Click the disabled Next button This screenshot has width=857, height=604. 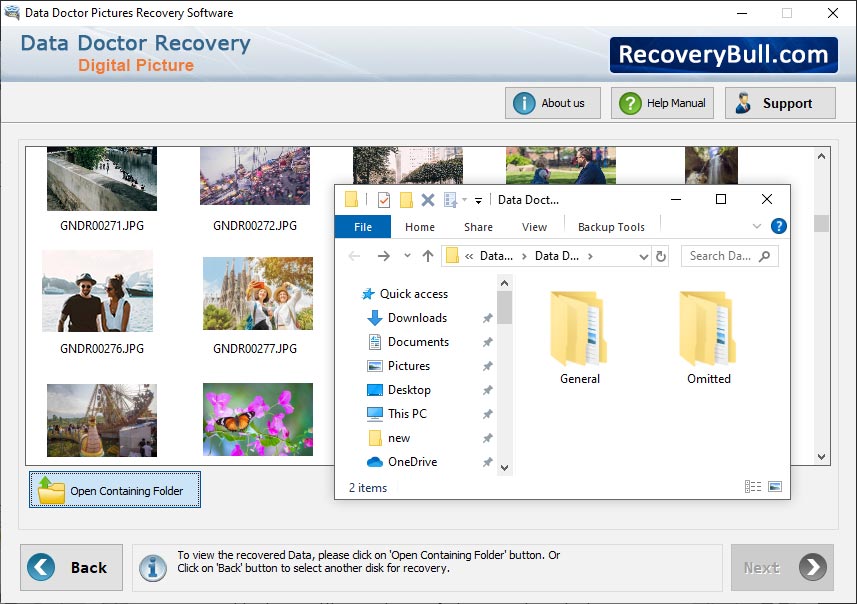pyautogui.click(x=782, y=567)
